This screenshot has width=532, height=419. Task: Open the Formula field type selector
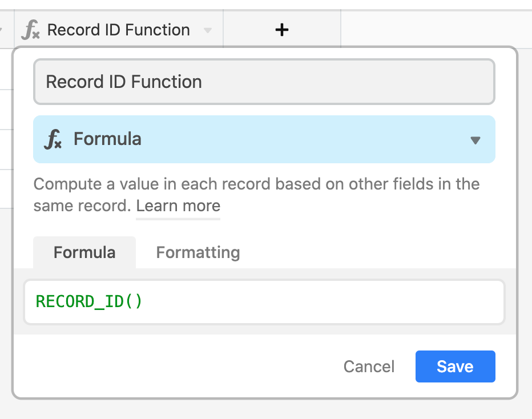coord(264,139)
